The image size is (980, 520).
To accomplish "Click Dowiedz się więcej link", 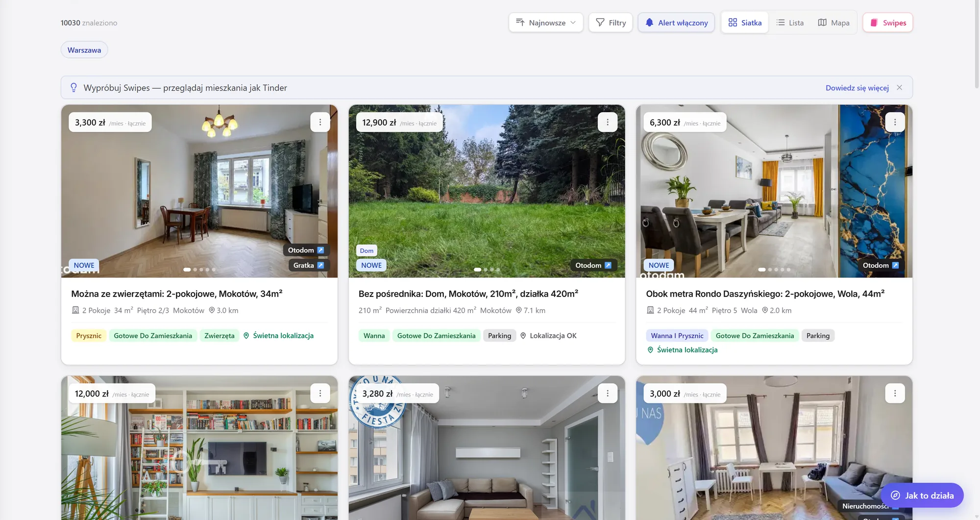I will [857, 88].
